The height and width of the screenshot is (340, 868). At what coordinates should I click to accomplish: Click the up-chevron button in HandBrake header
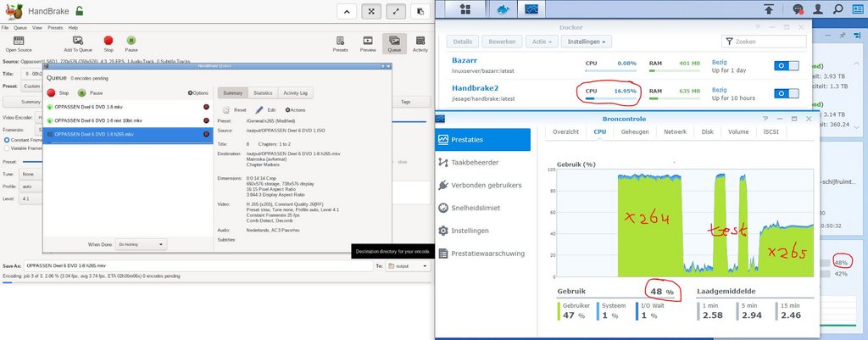click(347, 12)
